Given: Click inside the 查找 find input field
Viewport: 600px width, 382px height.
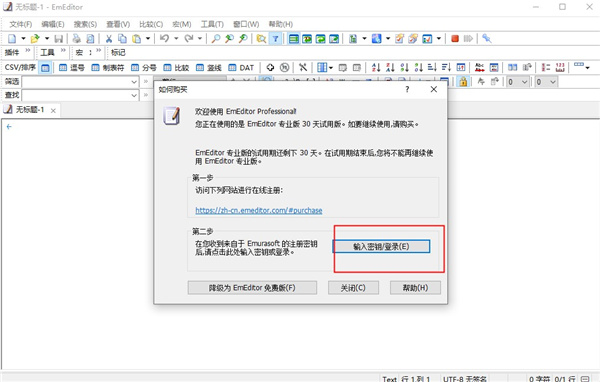Looking at the screenshot, I should pos(76,95).
